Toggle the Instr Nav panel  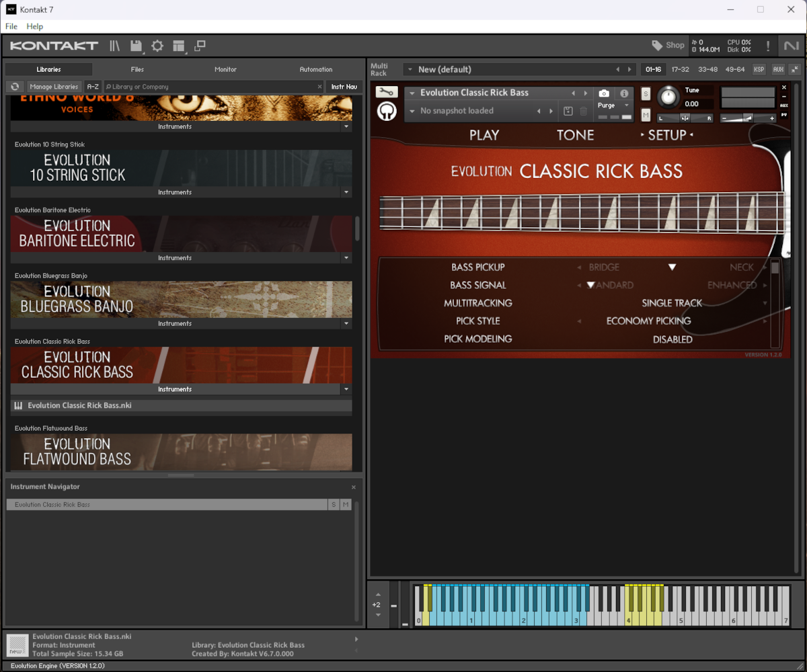pyautogui.click(x=344, y=87)
